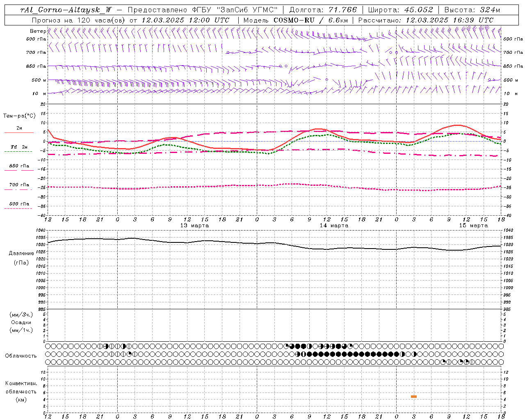Screen dimensions: 525x420
Task: Click the station title rAl_Gorno-Altaysk_W
Action: point(66,10)
